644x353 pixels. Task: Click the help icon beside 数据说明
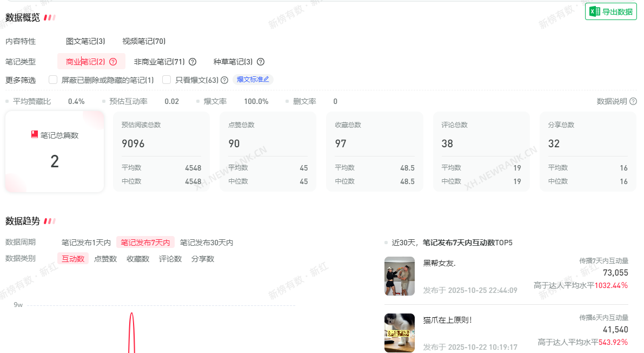[x=633, y=101]
